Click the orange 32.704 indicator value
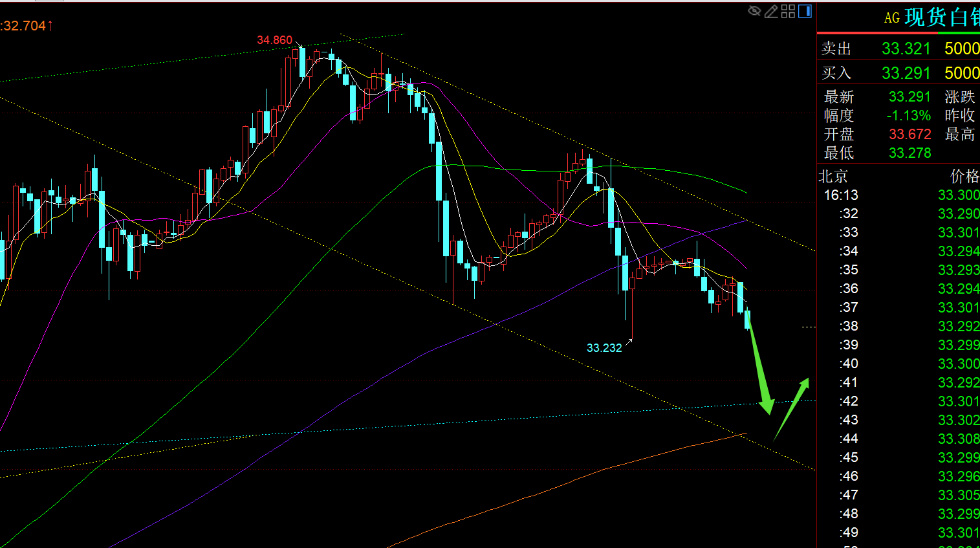 [25, 26]
